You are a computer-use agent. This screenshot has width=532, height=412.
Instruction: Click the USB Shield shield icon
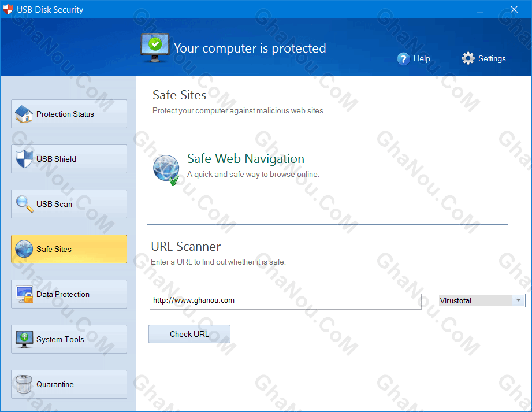[24, 159]
